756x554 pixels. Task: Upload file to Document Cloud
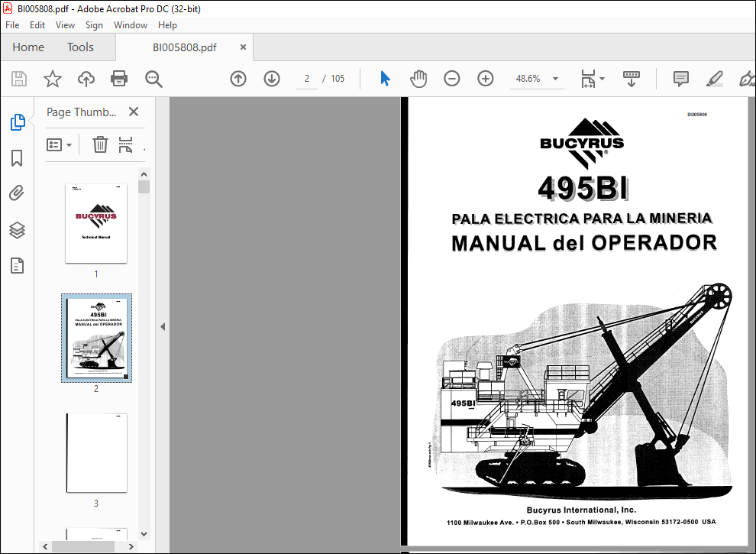(86, 79)
